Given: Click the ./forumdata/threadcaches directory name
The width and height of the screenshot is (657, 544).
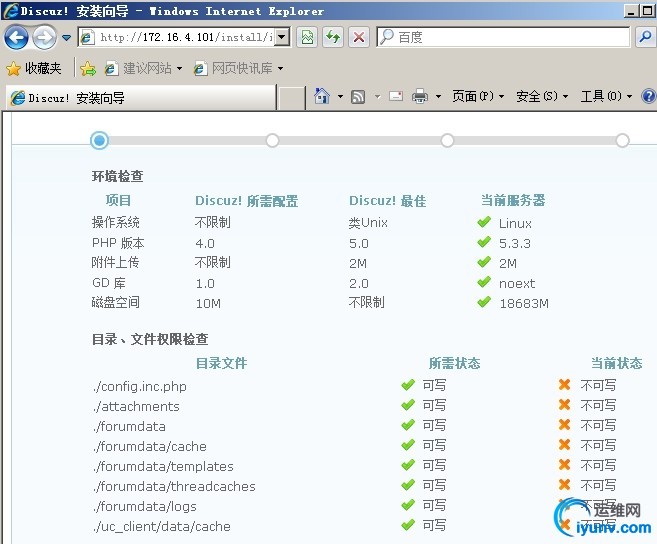Looking at the screenshot, I should tap(174, 486).
